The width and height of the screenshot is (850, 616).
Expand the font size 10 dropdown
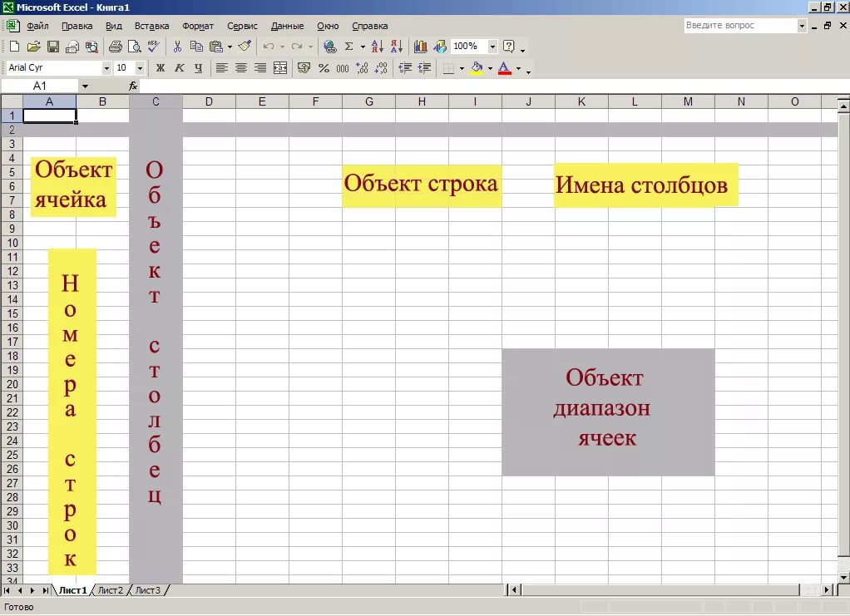[140, 67]
